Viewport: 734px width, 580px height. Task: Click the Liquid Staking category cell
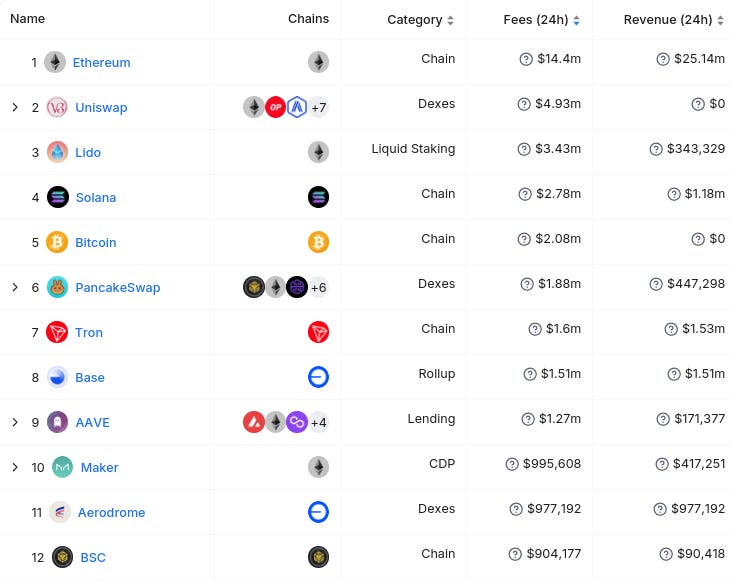tap(413, 149)
